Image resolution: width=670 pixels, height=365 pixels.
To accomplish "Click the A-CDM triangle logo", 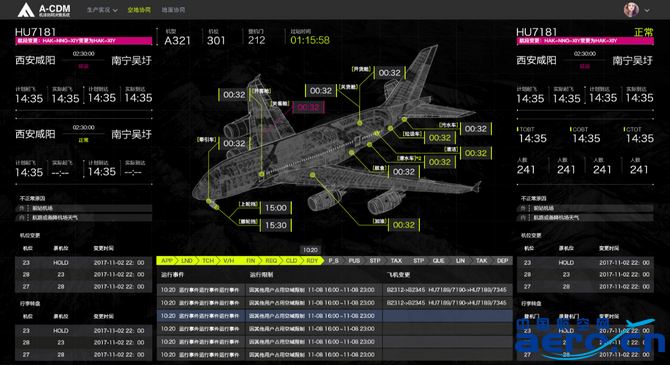I will point(26,10).
